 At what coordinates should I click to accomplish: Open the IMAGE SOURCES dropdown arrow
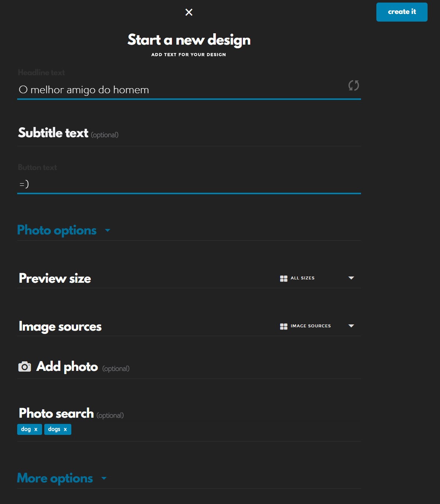pos(351,326)
